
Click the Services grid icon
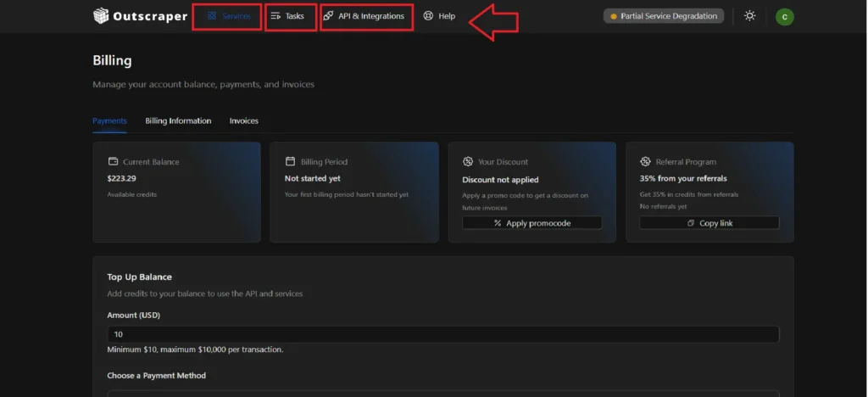[x=212, y=16]
